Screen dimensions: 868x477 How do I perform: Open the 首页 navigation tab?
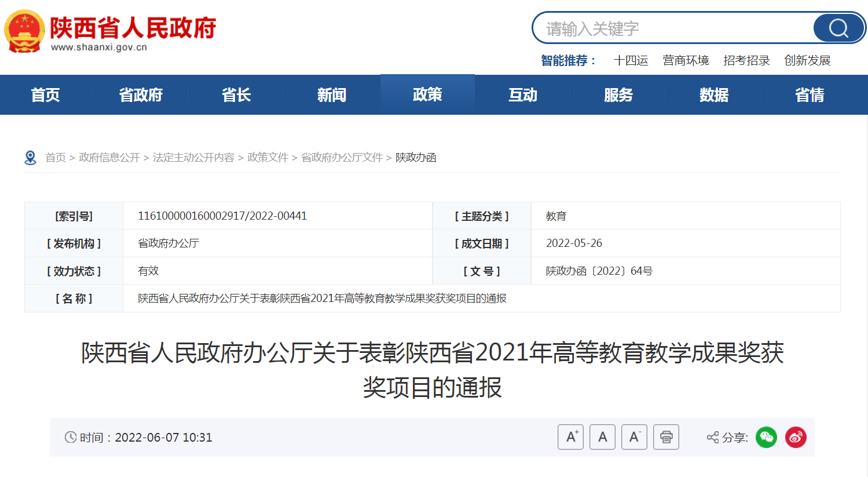[x=45, y=94]
